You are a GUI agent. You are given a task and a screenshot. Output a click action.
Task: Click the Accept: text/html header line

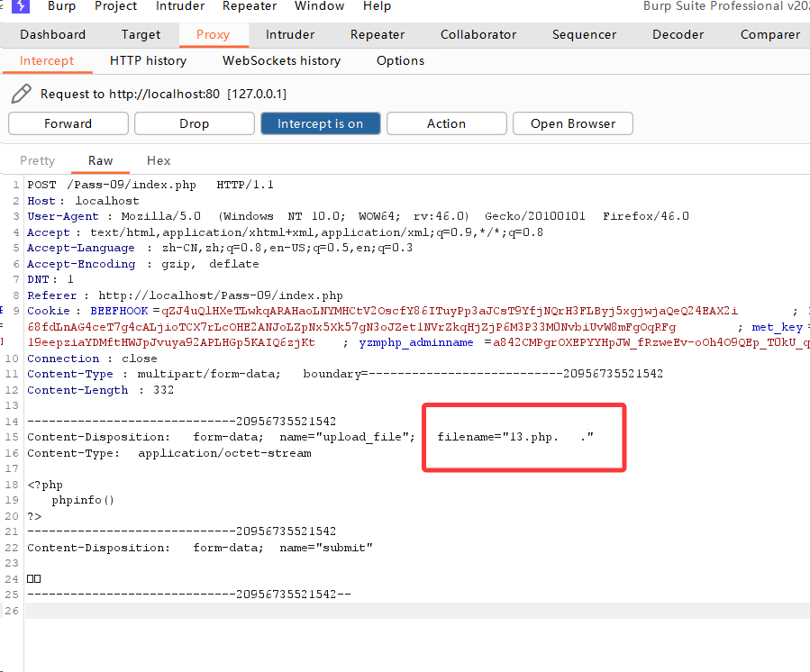click(285, 232)
